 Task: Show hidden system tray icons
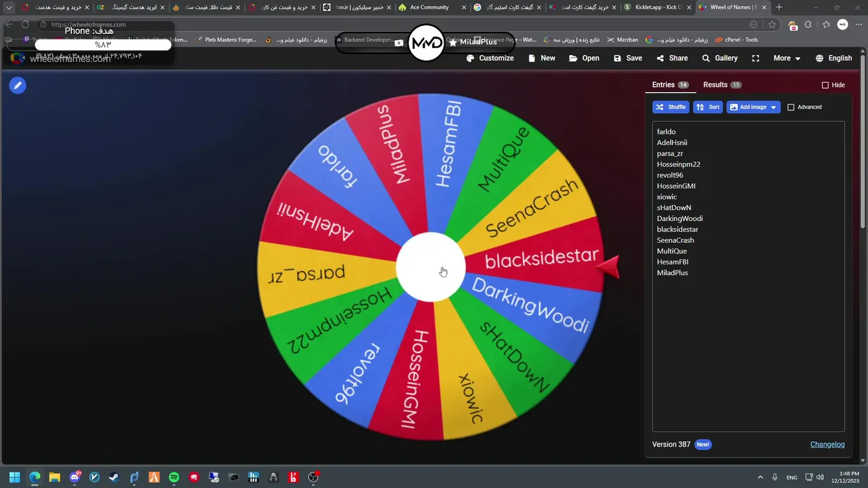tap(759, 477)
